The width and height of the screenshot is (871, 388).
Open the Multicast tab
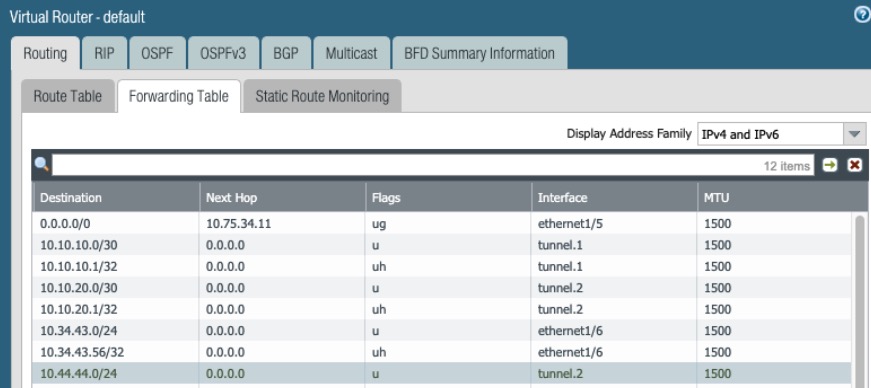tap(351, 53)
